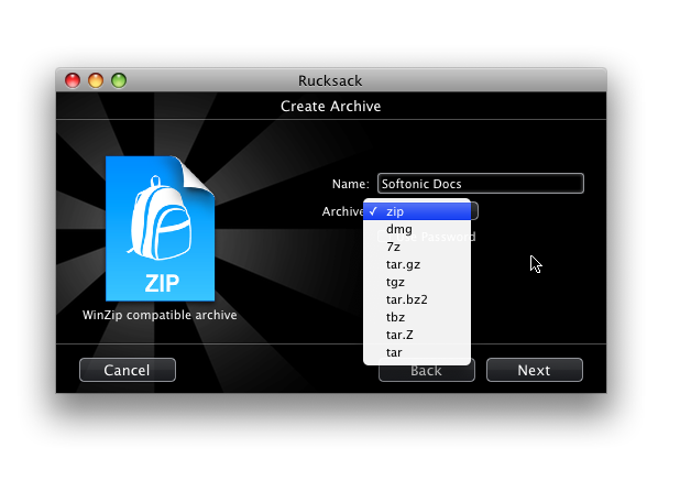680x492 pixels.
Task: Click the Create Archive heading
Action: click(330, 106)
